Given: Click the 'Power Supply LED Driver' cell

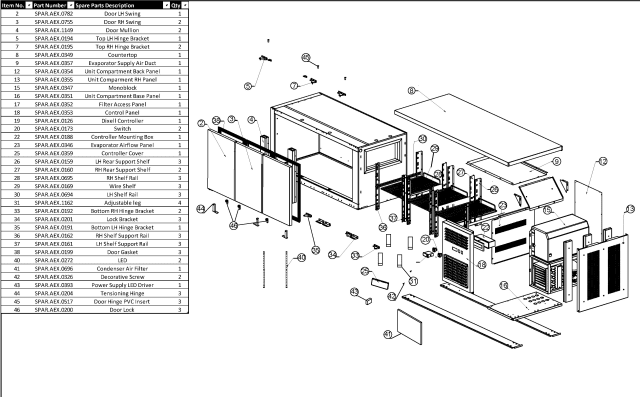Looking at the screenshot, I should 122,285.
